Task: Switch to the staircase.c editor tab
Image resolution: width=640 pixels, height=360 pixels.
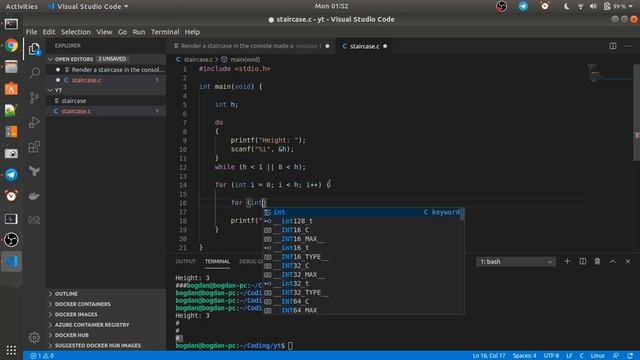Action: [x=364, y=46]
